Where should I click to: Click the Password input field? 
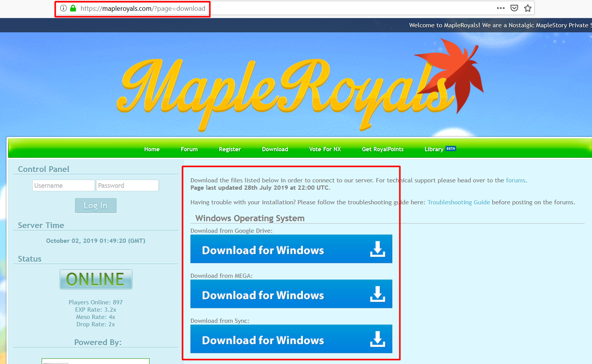point(127,185)
